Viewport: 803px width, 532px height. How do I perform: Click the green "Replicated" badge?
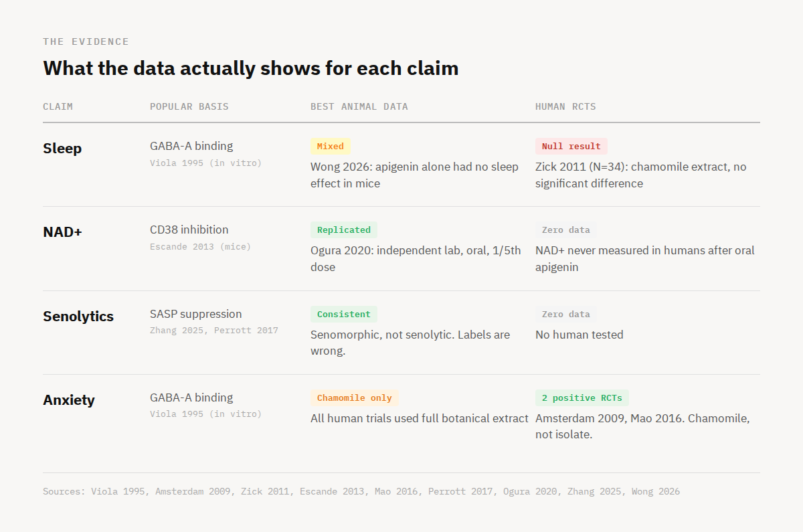343,230
